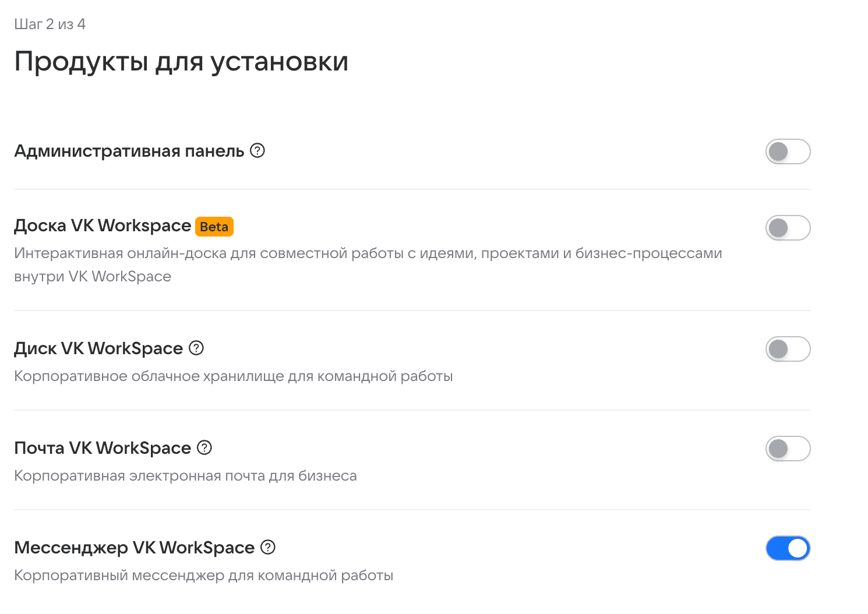Click description "Корпоративная электронная почта для бизнеса"
The image size is (868, 614).
(x=185, y=476)
